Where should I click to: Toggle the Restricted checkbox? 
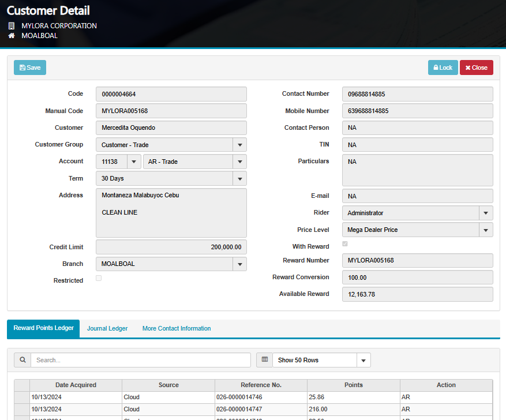click(x=99, y=279)
